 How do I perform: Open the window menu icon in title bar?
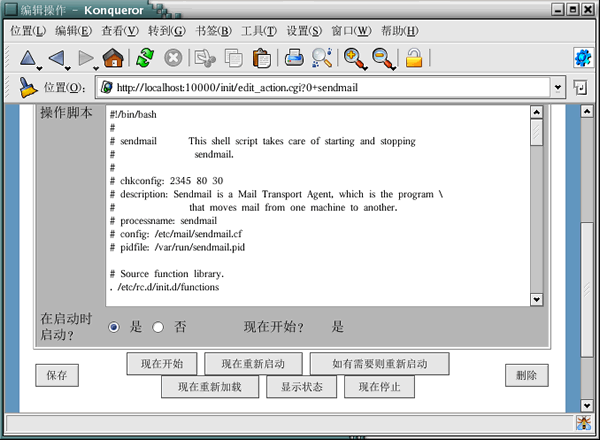click(10, 10)
